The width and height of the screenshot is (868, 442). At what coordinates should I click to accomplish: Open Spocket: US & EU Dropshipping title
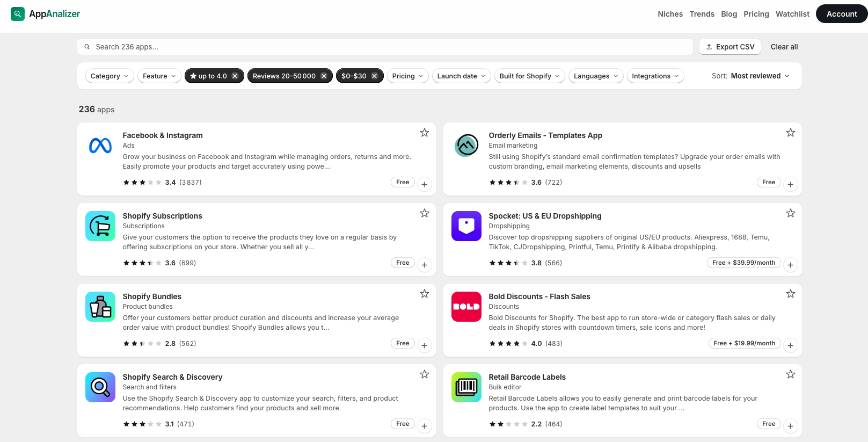click(545, 216)
